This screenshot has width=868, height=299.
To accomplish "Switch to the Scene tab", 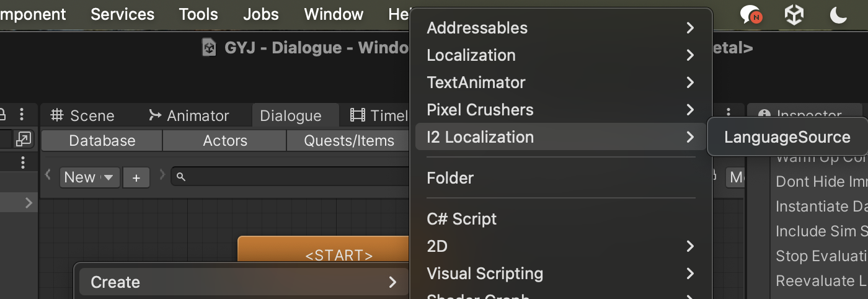I will click(x=82, y=115).
